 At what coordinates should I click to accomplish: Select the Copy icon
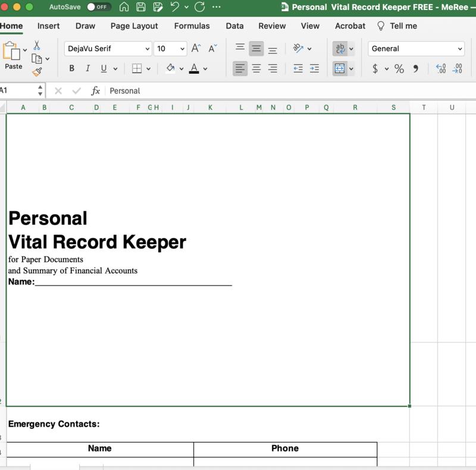click(x=36, y=58)
